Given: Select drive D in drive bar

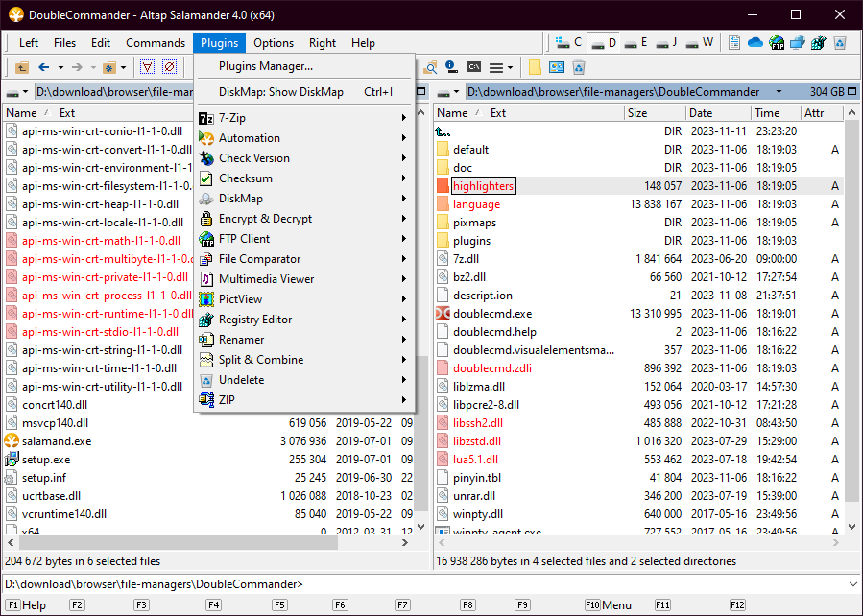Looking at the screenshot, I should pos(603,43).
